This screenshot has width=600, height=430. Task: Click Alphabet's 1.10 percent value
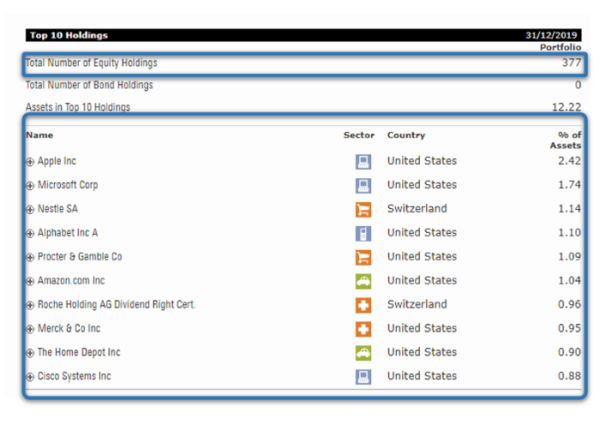[x=569, y=233]
